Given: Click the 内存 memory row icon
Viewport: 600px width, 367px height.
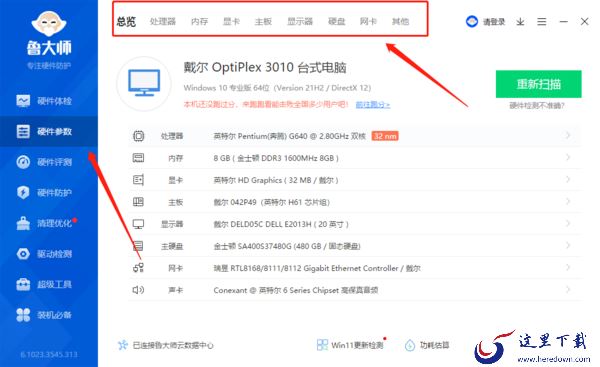Looking at the screenshot, I should pos(139,158).
